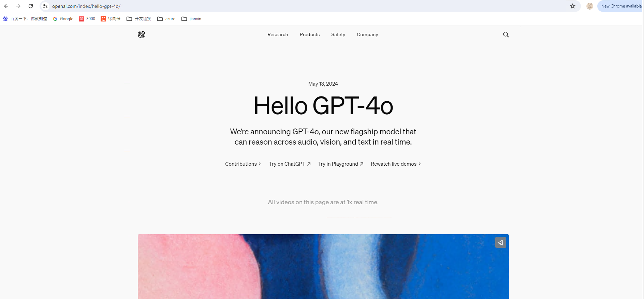The image size is (644, 299).
Task: Open Rewatch live demos link
Action: (396, 164)
